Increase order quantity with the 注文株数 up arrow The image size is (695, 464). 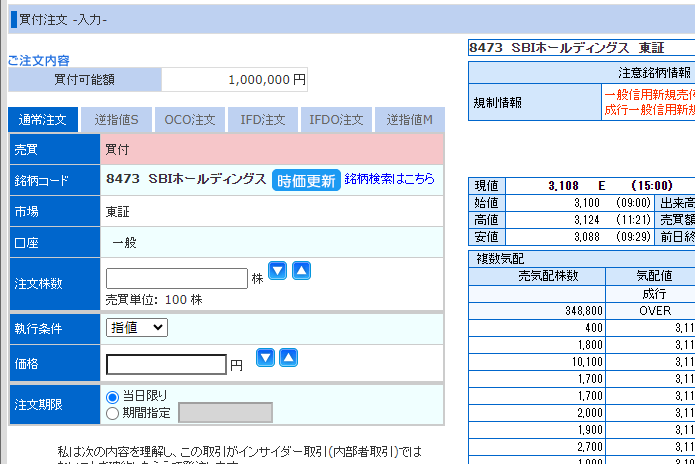coord(301,271)
